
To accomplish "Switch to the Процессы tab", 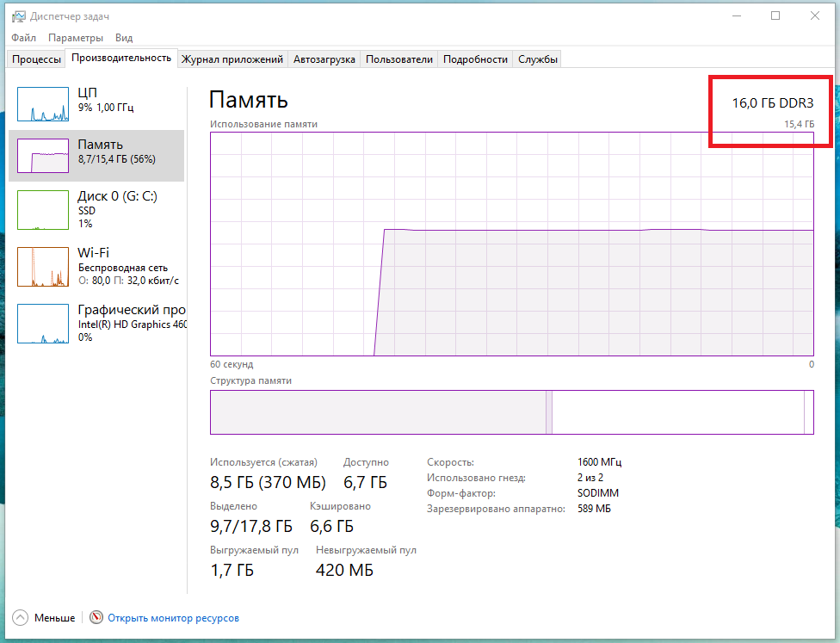I will (36, 59).
